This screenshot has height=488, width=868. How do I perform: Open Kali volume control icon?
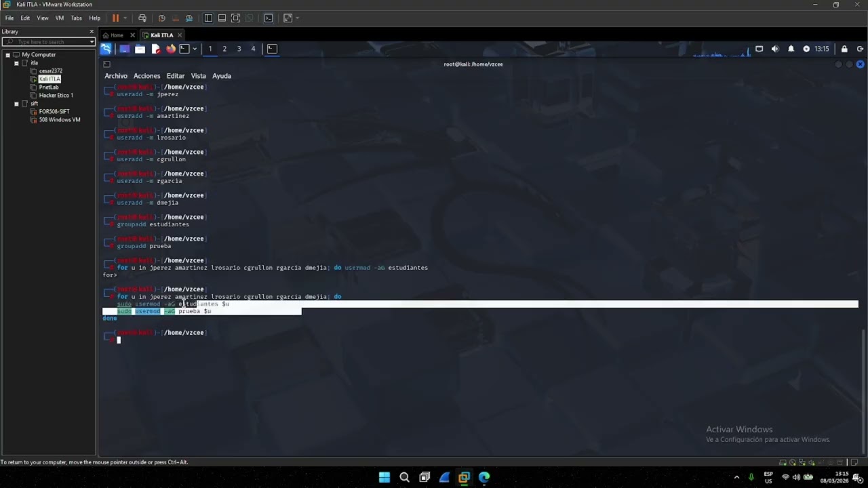click(x=775, y=49)
